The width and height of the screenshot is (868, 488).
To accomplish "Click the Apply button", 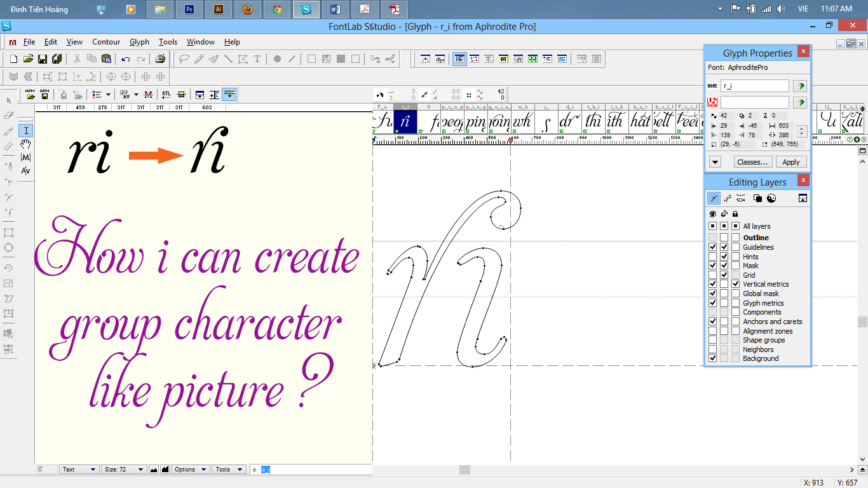I will click(x=790, y=162).
